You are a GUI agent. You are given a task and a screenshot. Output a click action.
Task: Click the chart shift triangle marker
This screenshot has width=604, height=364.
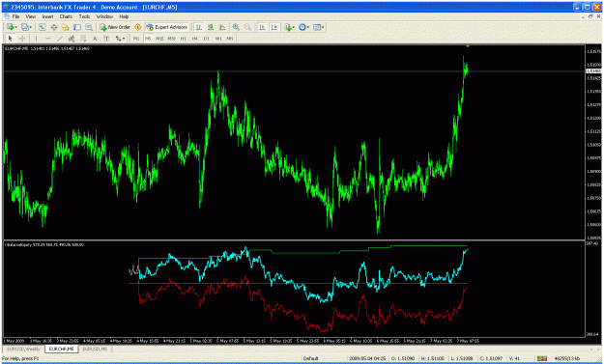pyautogui.click(x=467, y=46)
